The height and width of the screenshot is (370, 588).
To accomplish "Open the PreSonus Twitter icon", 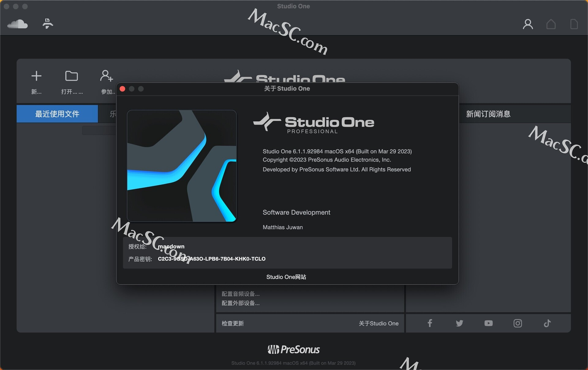I will click(x=459, y=323).
